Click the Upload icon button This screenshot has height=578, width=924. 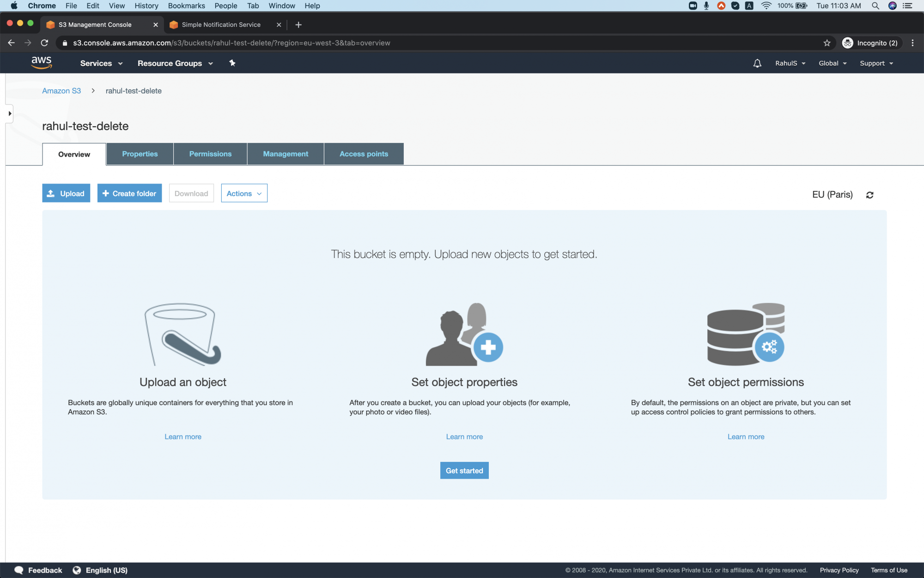click(x=52, y=193)
